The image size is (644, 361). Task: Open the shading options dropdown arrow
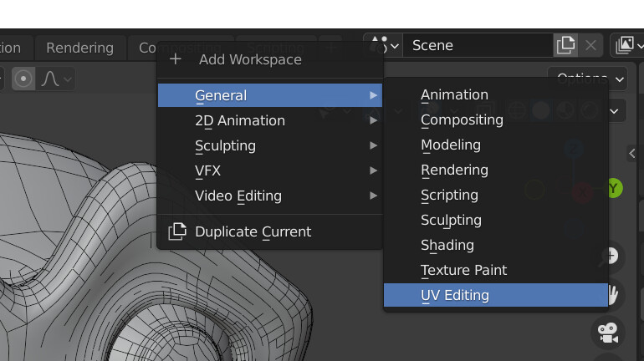614,111
